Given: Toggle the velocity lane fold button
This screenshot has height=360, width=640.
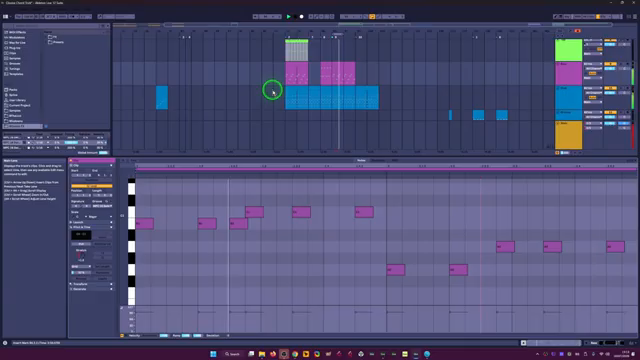Looking at the screenshot, I should 122,336.
